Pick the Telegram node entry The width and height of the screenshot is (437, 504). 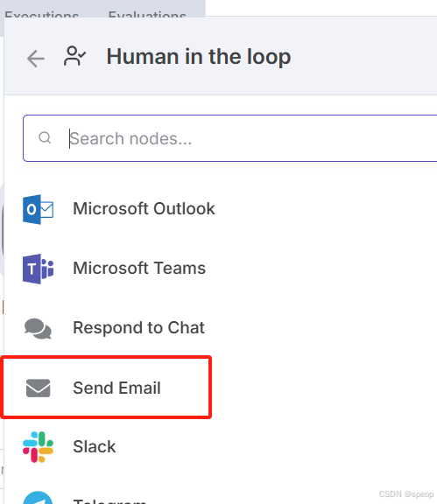coord(221,497)
